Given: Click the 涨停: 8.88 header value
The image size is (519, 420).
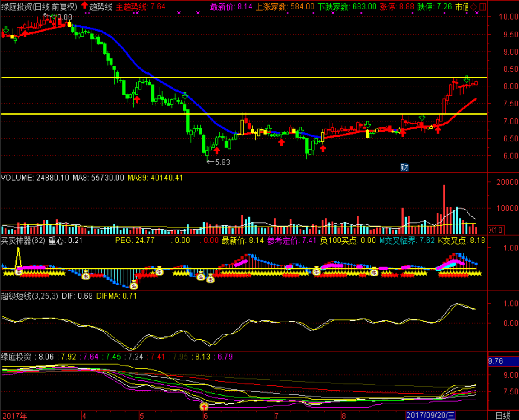Looking at the screenshot, I should pyautogui.click(x=397, y=6).
